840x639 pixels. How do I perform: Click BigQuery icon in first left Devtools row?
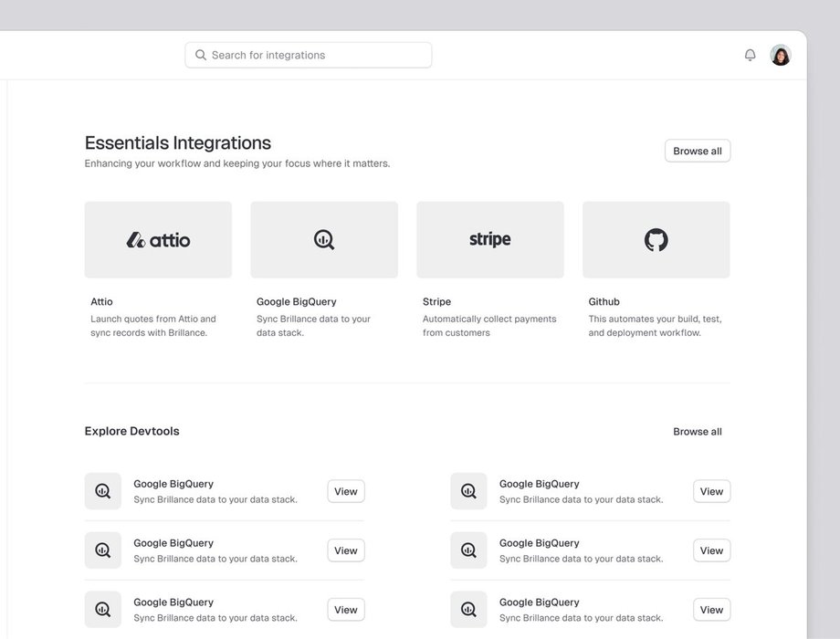[x=103, y=491]
